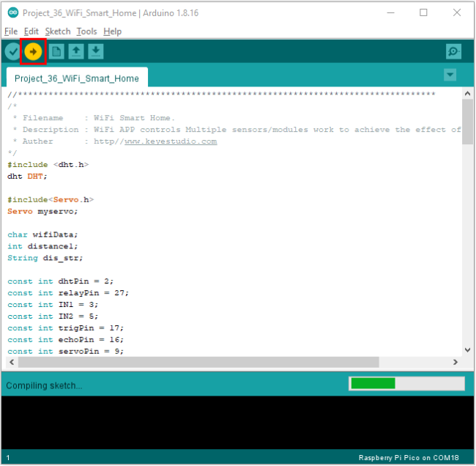476x466 pixels.
Task: Click the vertical scrollbar up arrow
Action: tap(467, 94)
